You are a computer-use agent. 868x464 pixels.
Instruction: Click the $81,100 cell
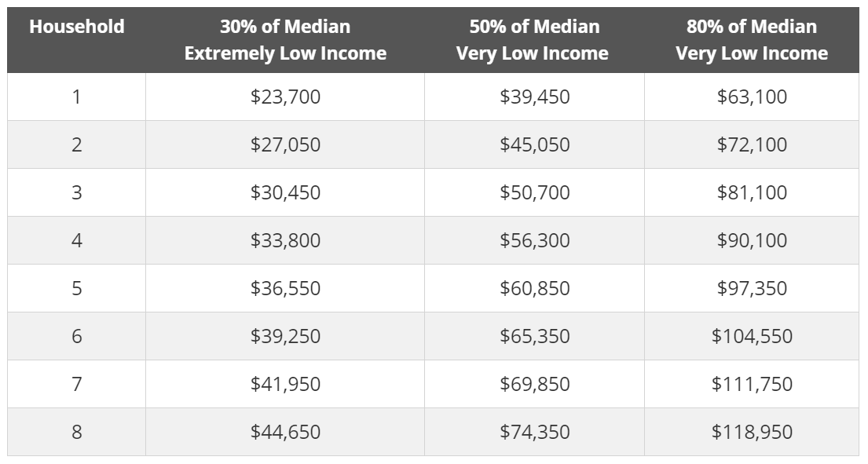[x=752, y=192]
